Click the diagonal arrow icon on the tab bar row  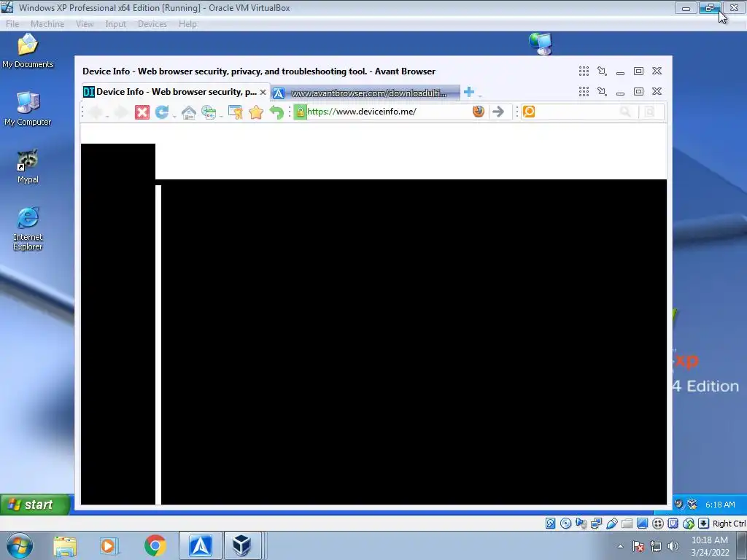602,91
